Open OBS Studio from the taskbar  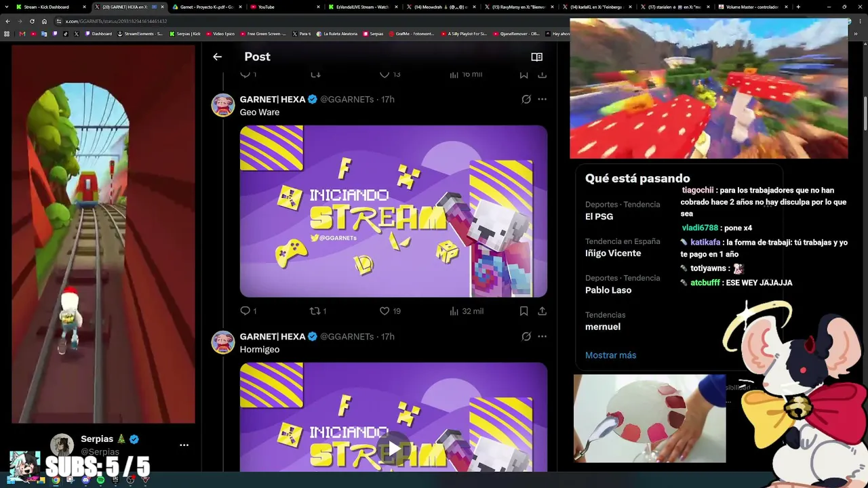[130, 480]
